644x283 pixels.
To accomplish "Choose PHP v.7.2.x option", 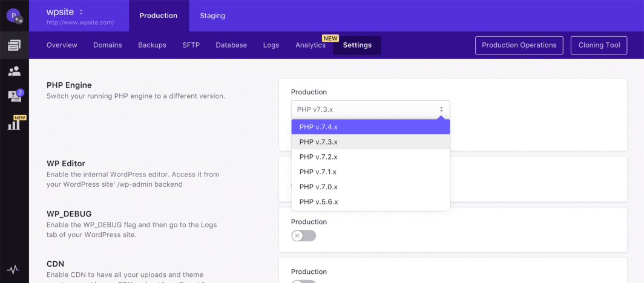I will point(370,157).
